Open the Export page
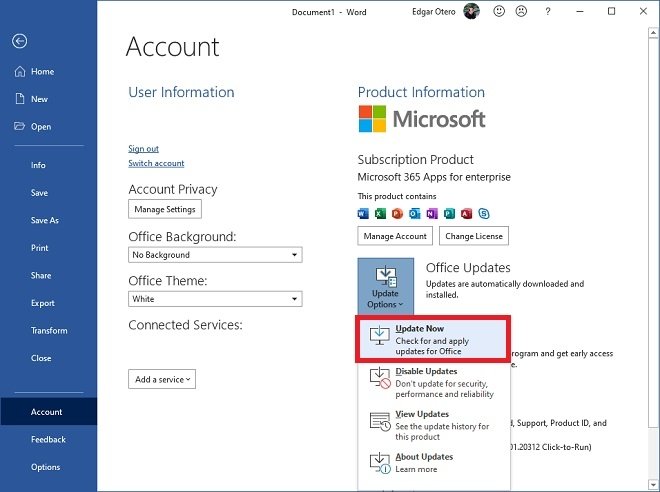Screen dimensions: 660x492 pyautogui.click(x=43, y=303)
